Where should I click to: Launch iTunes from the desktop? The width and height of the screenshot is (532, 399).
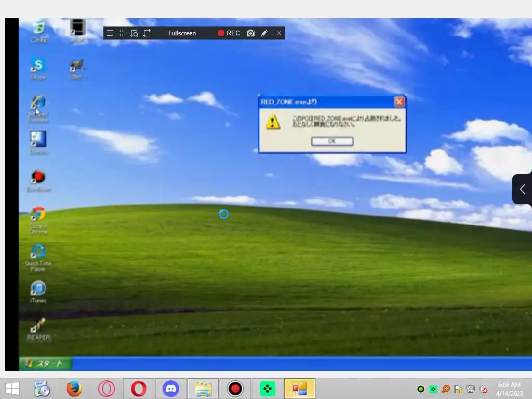click(38, 292)
